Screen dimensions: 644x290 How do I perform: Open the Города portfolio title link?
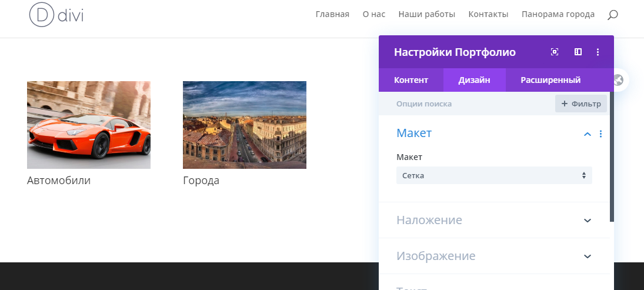(x=201, y=181)
